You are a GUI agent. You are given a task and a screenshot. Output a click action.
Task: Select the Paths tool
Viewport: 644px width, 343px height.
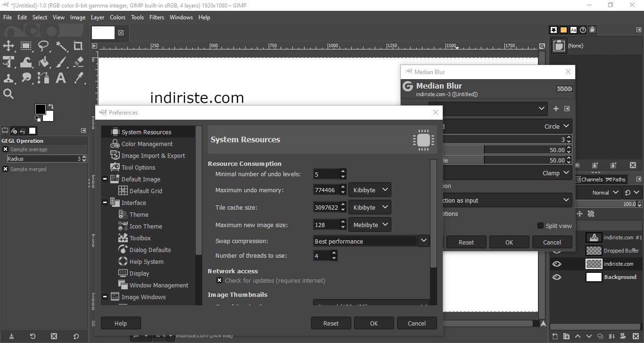(x=43, y=78)
